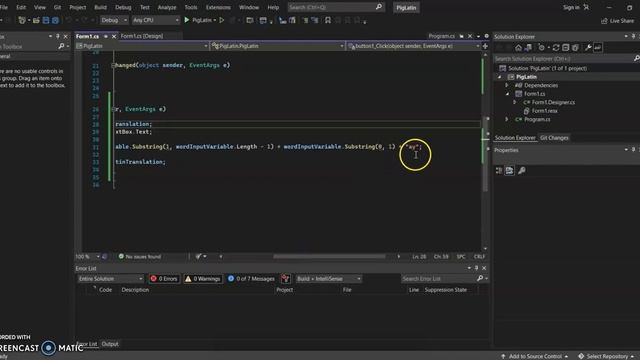Click Show All Files icon in Solution Explorer

576,48
